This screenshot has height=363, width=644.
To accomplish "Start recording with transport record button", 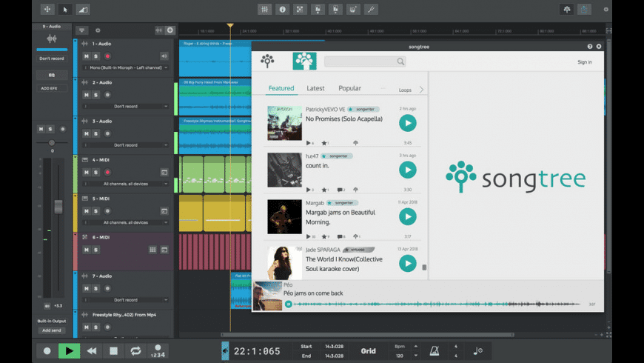I will click(x=47, y=350).
